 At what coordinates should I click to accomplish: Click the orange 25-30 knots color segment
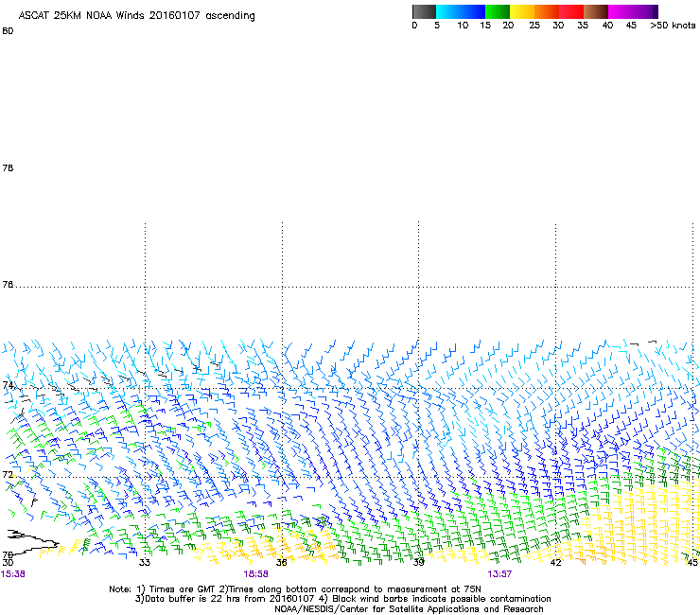pos(547,11)
